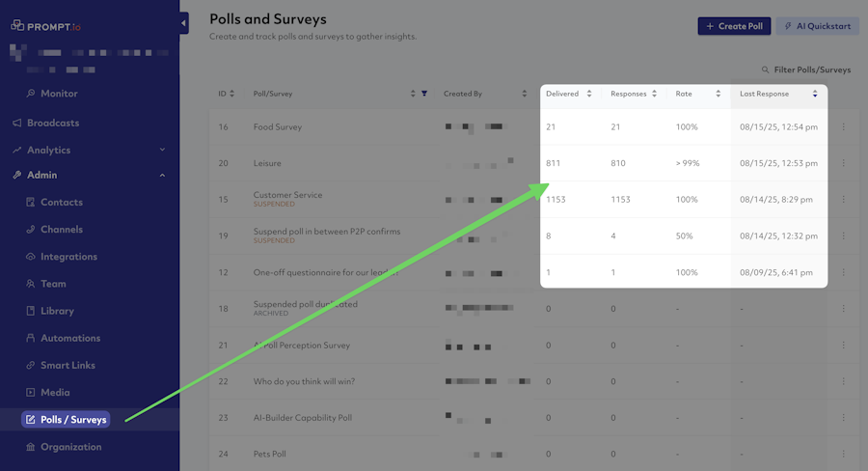Collapse the sidebar with the arrow tab

pyautogui.click(x=183, y=23)
